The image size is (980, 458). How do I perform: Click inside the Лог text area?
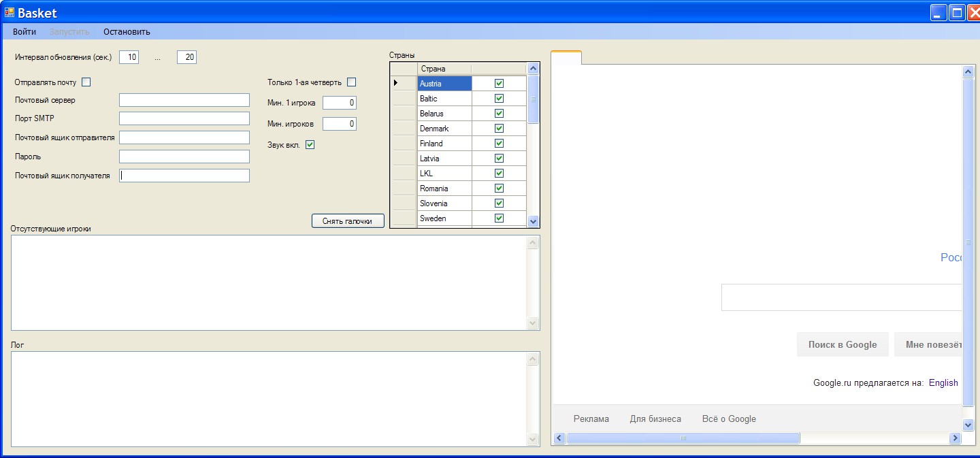tap(269, 399)
